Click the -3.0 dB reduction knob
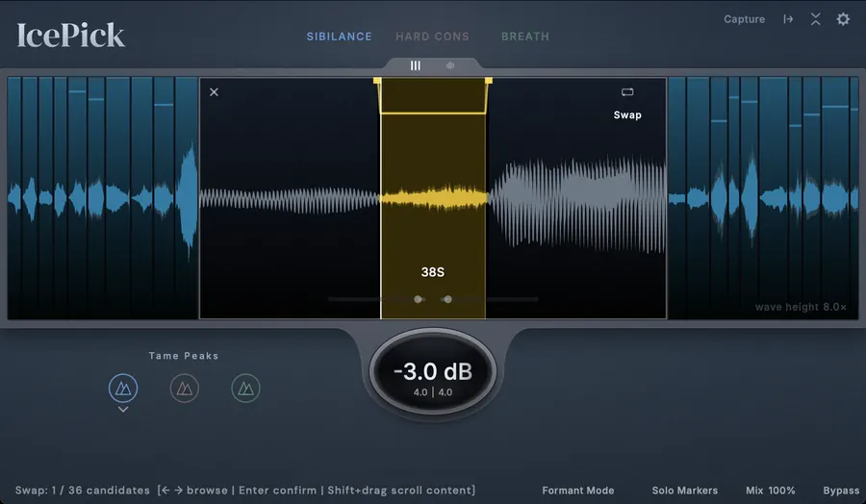This screenshot has height=504, width=866. [x=433, y=371]
